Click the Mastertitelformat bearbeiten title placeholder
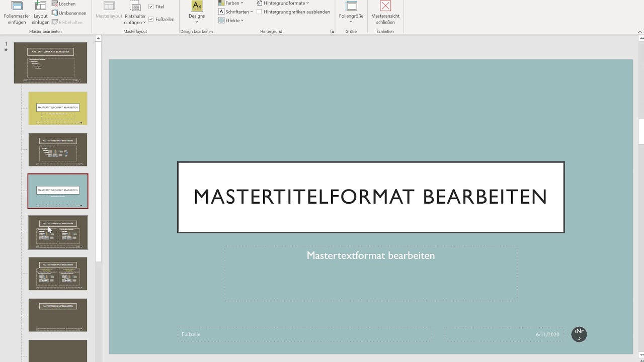644x362 pixels. [371, 197]
